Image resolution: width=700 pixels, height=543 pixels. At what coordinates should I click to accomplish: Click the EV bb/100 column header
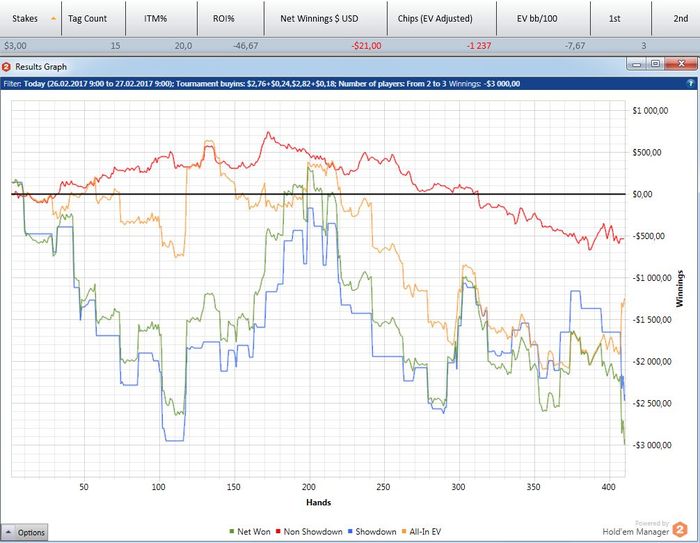point(543,18)
